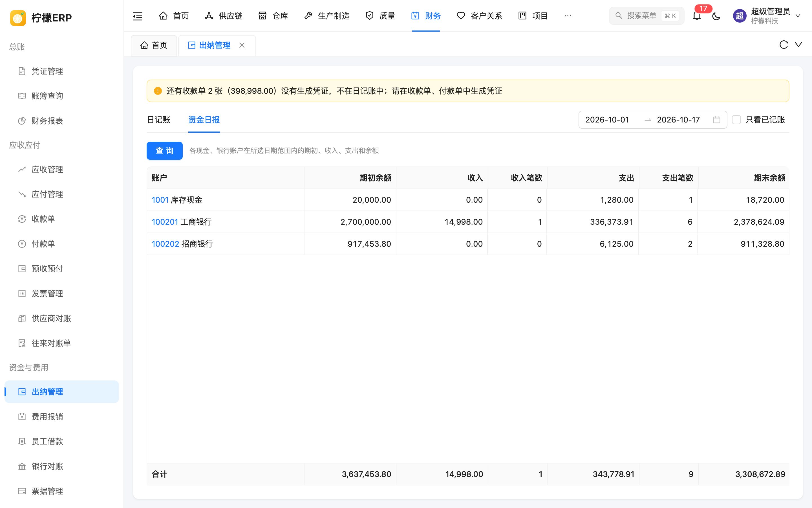The height and width of the screenshot is (508, 812).
Task: Click the total 3,308,672.89 in 合计 row
Action: click(760, 474)
